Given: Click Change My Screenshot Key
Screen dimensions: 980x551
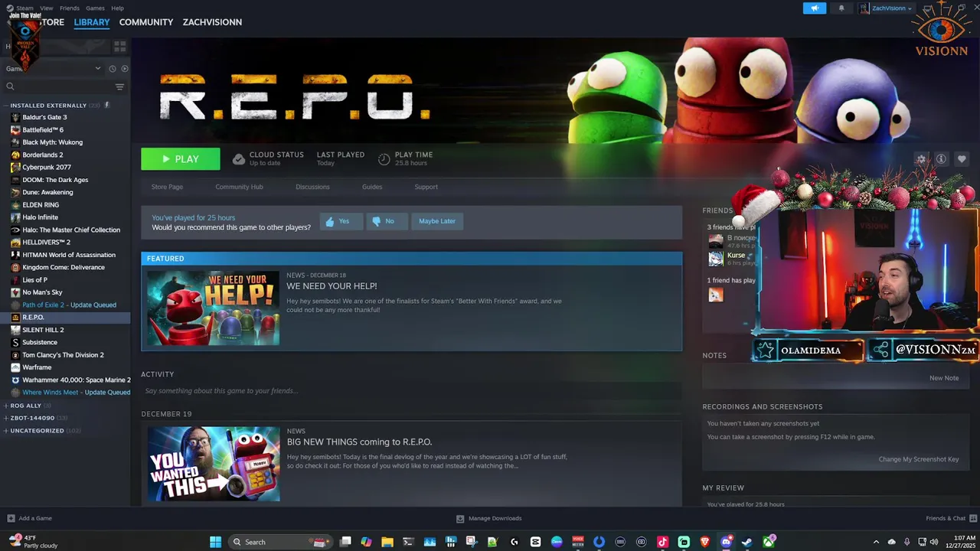Looking at the screenshot, I should [x=919, y=459].
